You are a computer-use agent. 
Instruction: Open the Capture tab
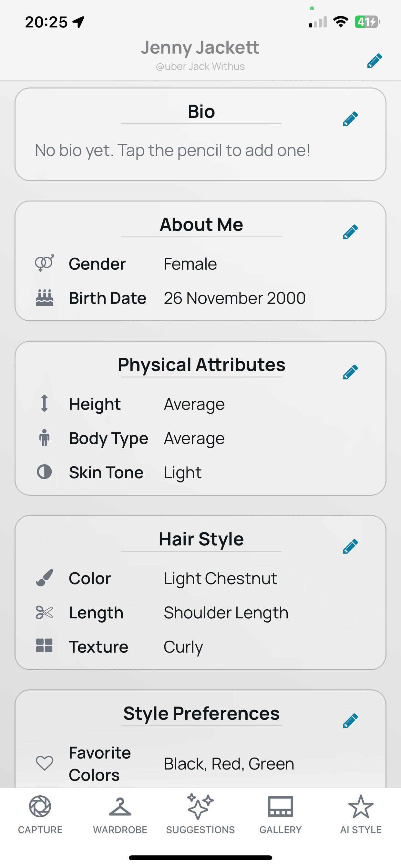[40, 814]
